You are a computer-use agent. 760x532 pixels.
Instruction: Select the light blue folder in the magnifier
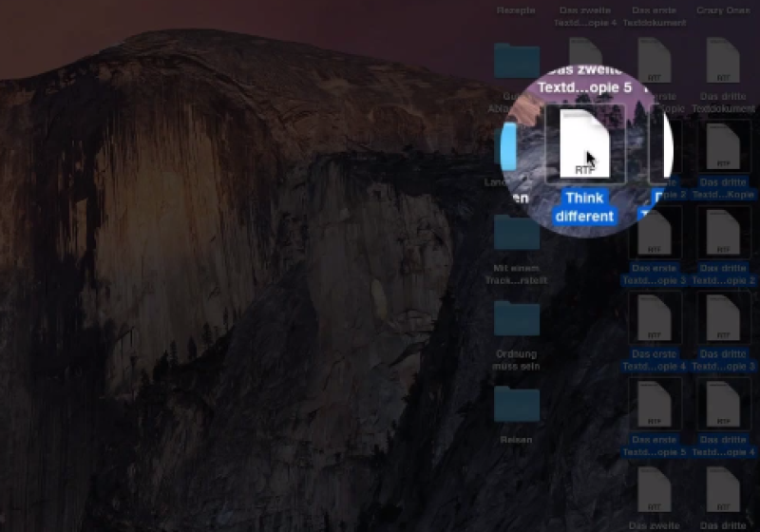[510, 145]
